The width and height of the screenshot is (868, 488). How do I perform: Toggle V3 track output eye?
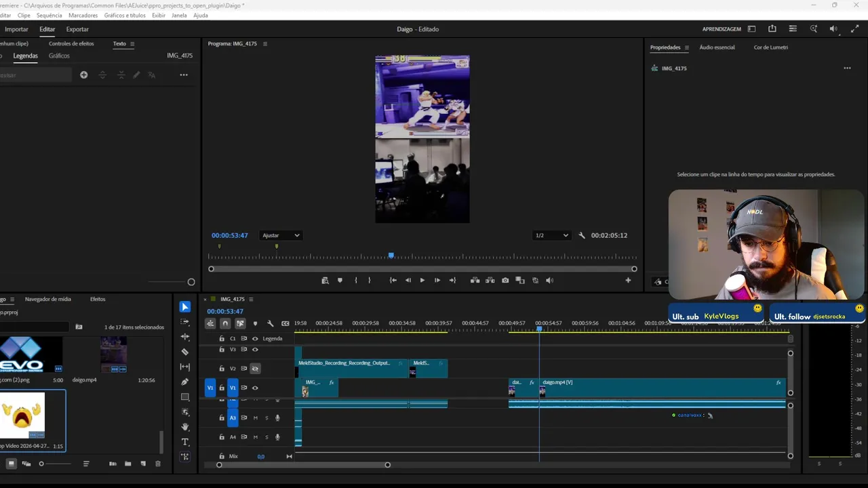point(255,350)
